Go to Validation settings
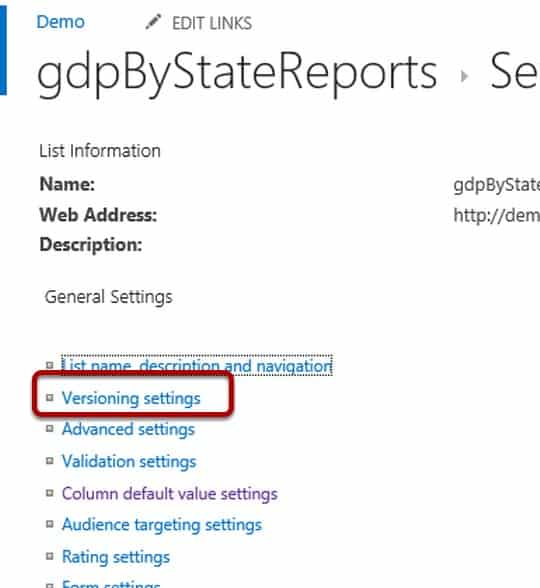The height and width of the screenshot is (588, 540). click(129, 462)
